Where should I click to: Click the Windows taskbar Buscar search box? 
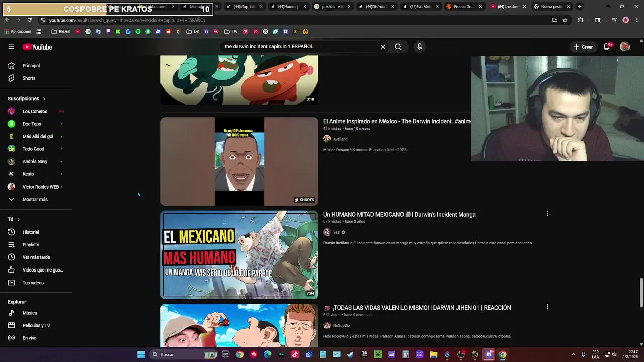184,354
